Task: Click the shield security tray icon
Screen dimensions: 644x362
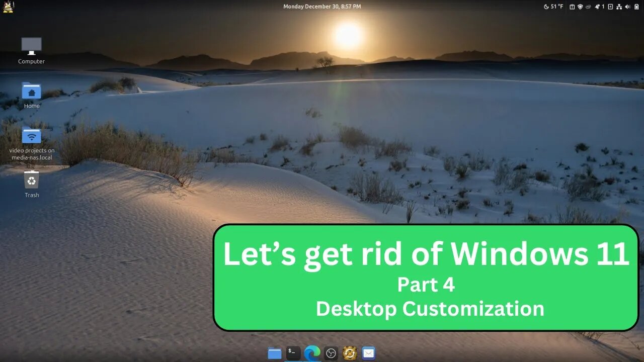Action: click(x=580, y=7)
